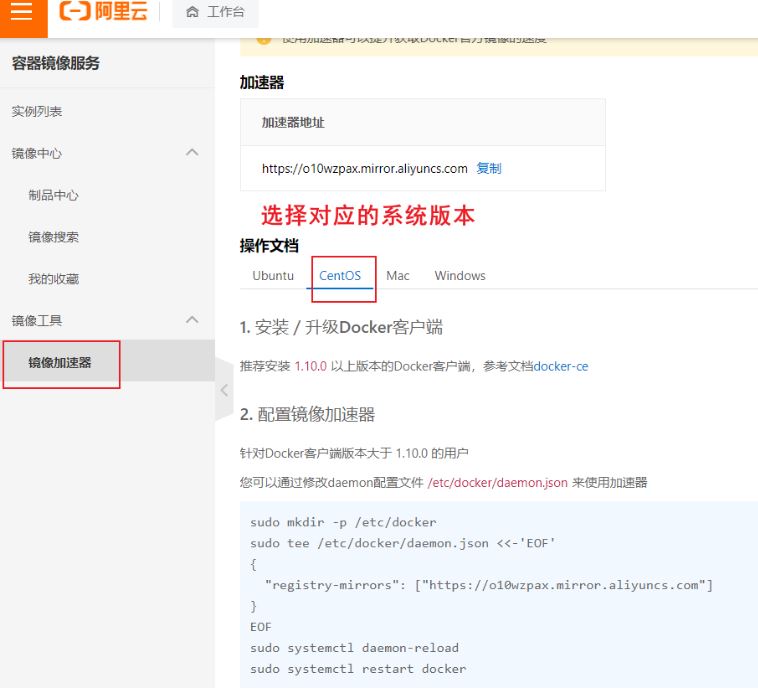Click the 容器镜像服务 sidebar title

point(56,63)
